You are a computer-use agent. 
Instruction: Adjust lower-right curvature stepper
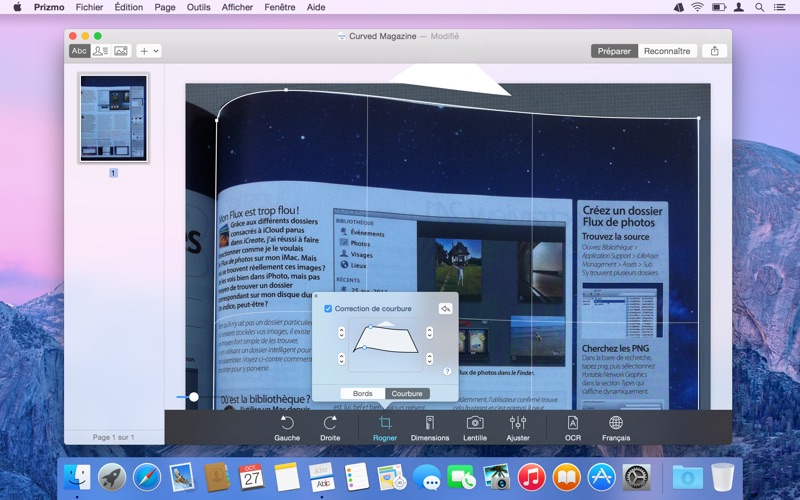pyautogui.click(x=430, y=359)
